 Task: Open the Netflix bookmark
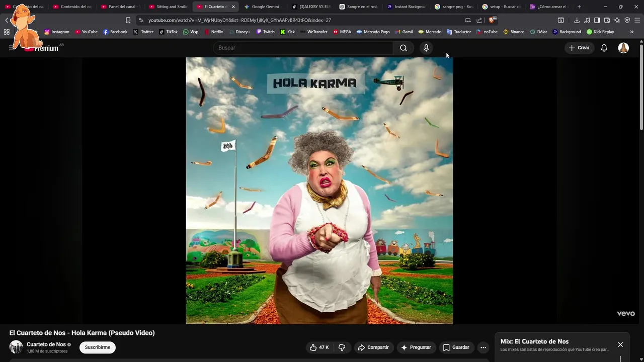(x=213, y=32)
